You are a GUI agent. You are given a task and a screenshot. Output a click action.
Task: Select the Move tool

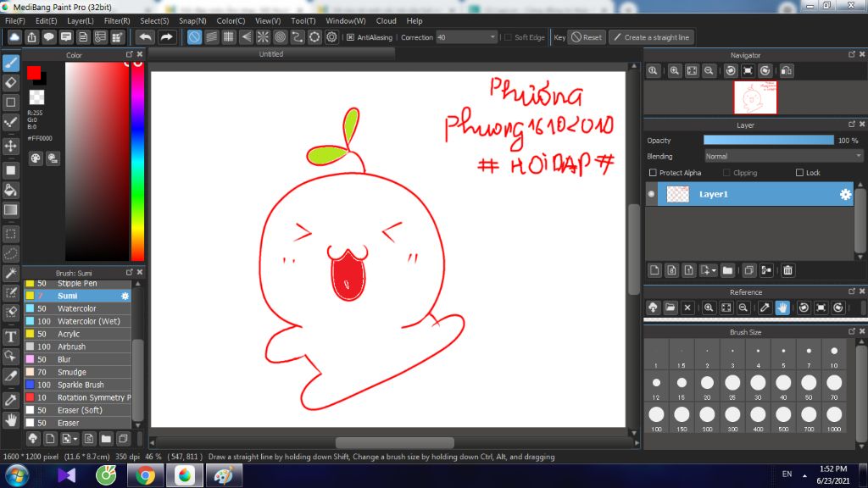[10, 146]
